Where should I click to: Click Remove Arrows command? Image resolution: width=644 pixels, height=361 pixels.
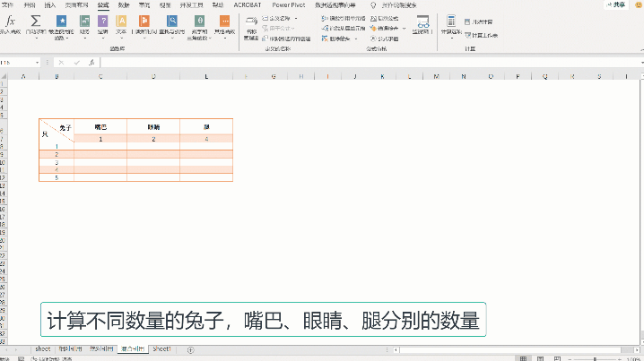336,39
